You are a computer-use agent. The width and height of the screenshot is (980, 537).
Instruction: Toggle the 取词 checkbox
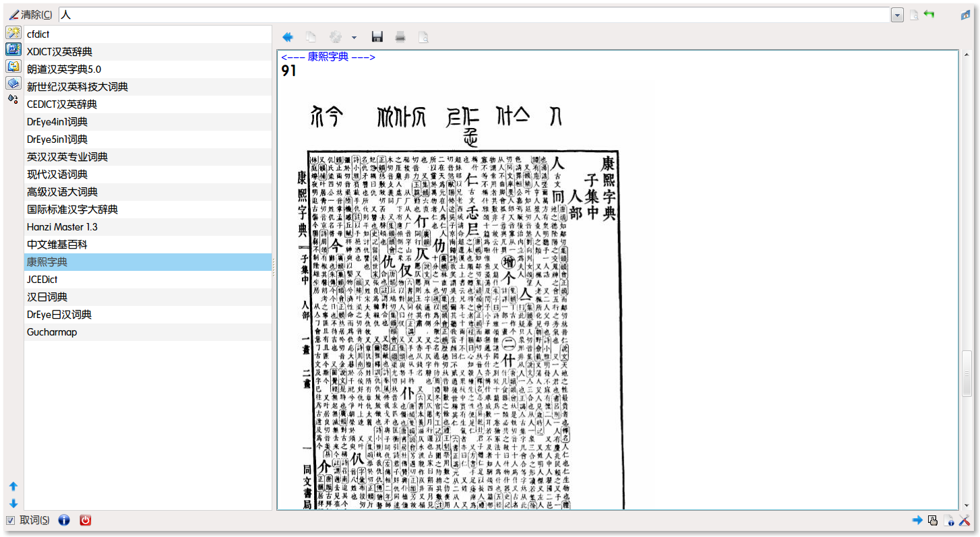[x=11, y=520]
